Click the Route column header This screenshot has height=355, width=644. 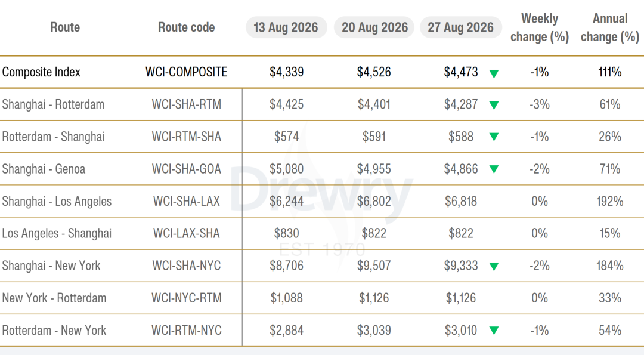pos(65,27)
